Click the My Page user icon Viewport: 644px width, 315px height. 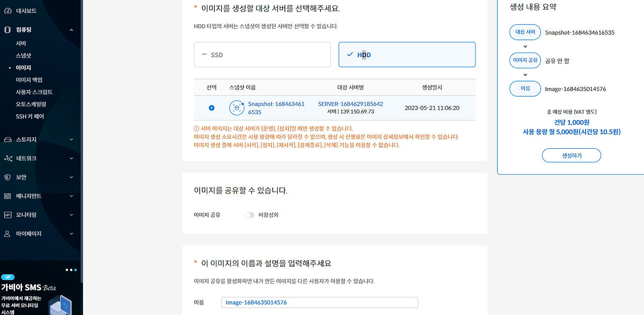tap(8, 234)
